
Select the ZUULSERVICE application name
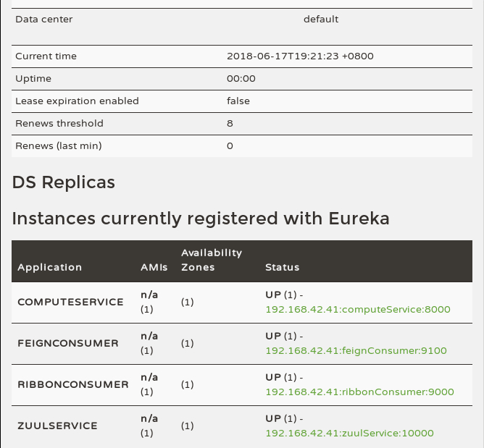pyautogui.click(x=57, y=426)
